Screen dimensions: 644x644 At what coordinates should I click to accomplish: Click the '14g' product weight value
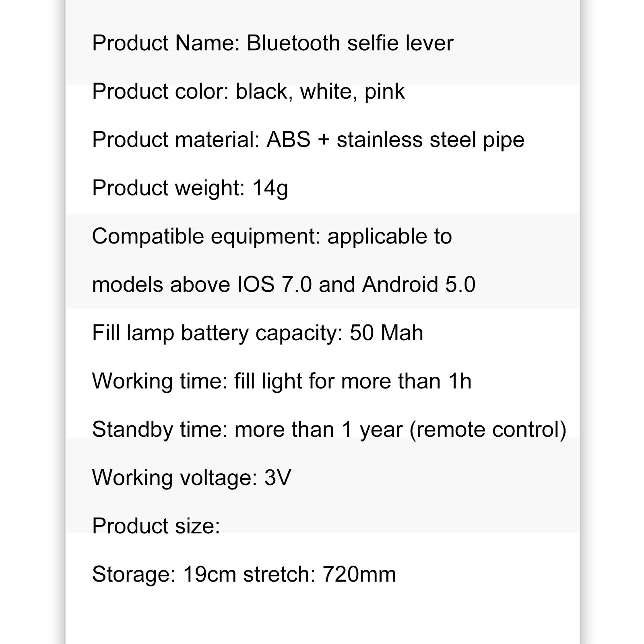(x=270, y=188)
